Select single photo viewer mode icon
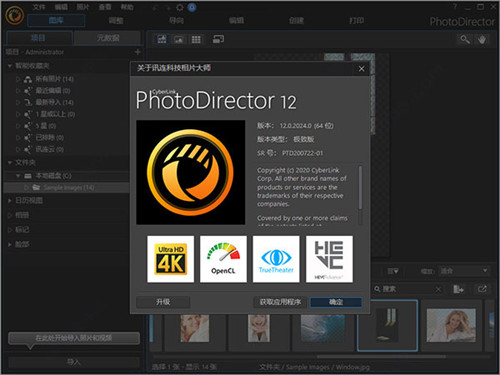 [x=179, y=39]
